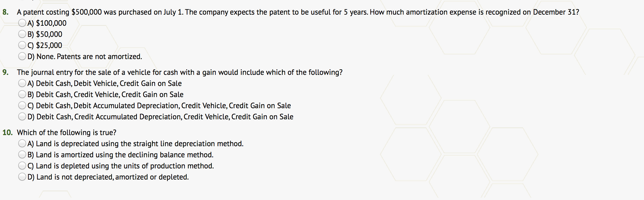Click the question 8 patent amortization text

(x=298, y=12)
